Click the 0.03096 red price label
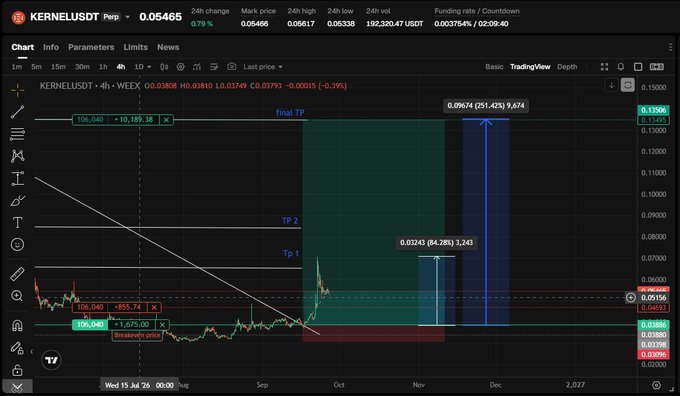The image size is (680, 396). point(653,354)
